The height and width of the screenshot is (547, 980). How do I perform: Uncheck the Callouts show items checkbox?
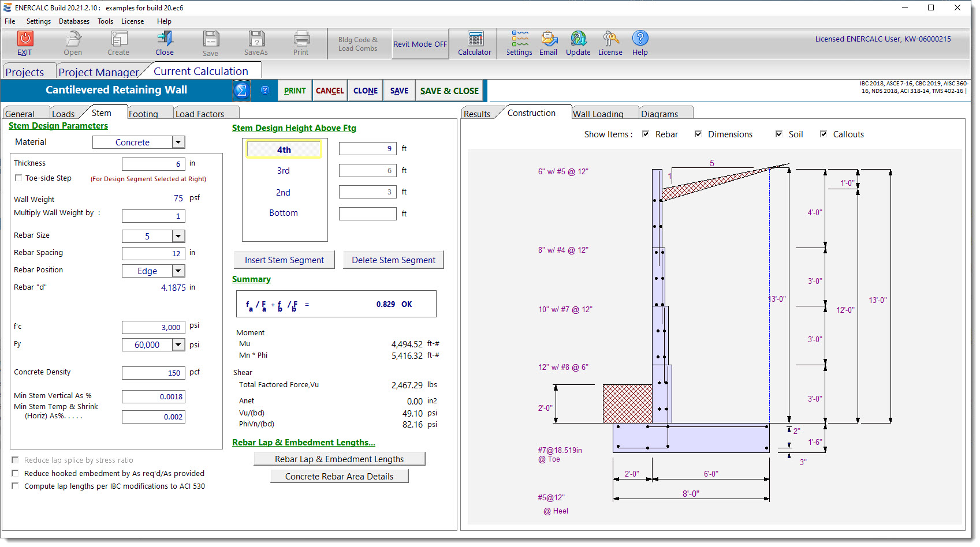click(824, 134)
